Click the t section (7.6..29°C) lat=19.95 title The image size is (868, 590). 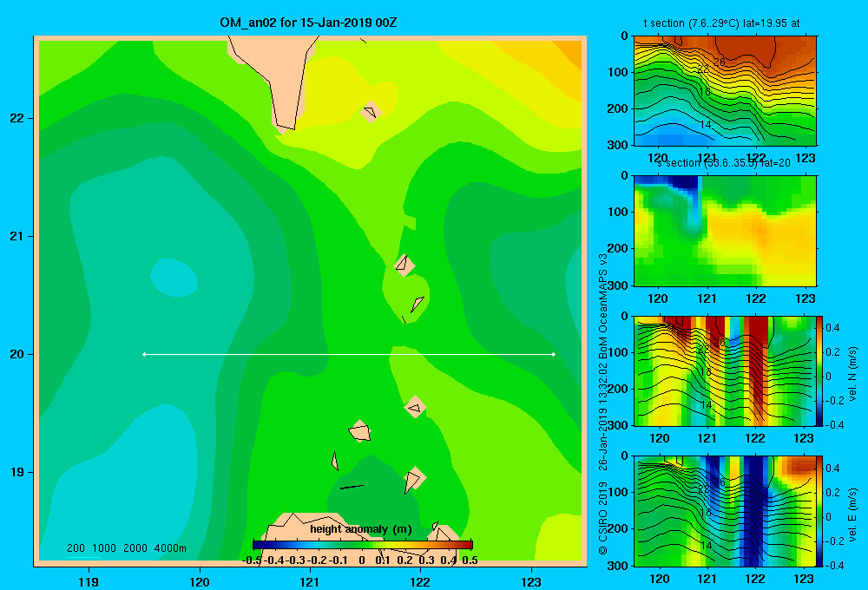[x=721, y=23]
